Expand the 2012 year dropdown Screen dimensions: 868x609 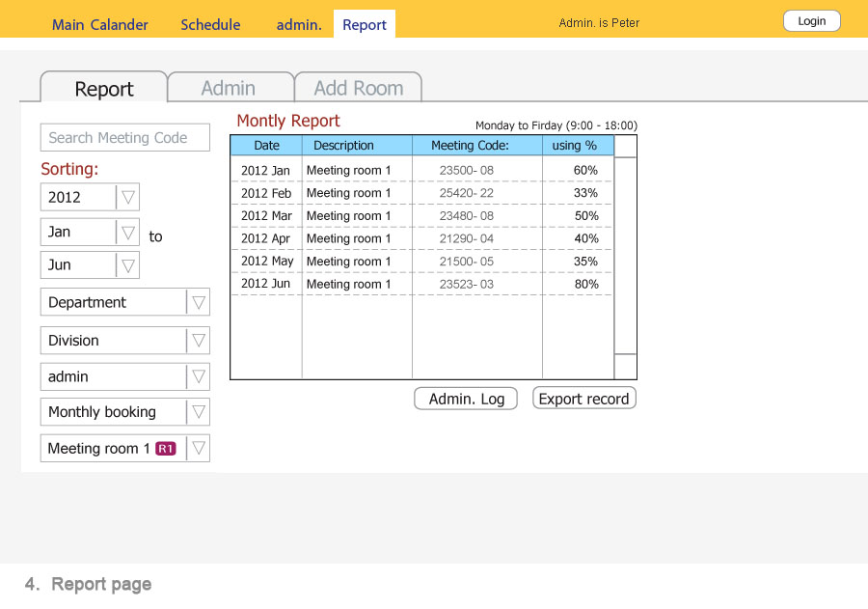coord(90,197)
